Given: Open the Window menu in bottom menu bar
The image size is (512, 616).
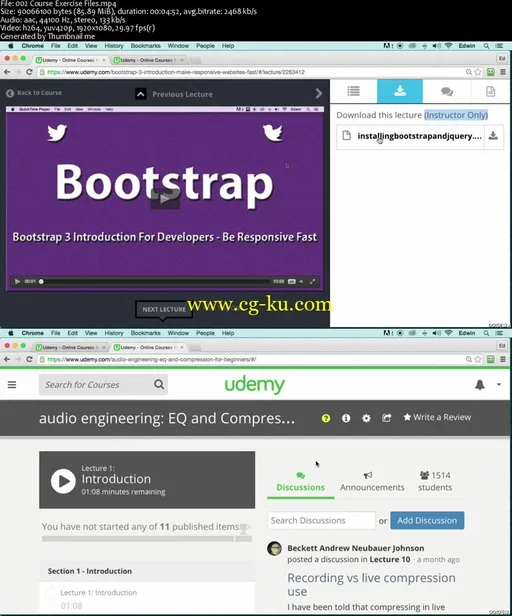Looking at the screenshot, I should (178, 333).
